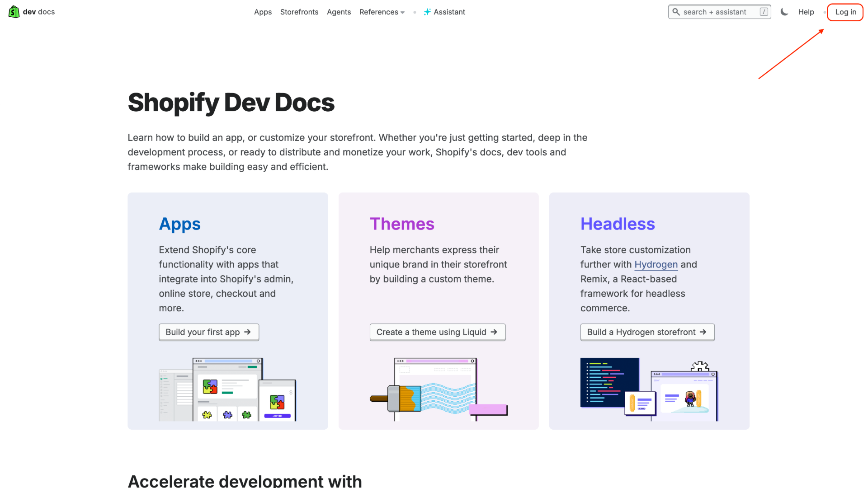Click the Apps puzzle illustration

(x=227, y=389)
